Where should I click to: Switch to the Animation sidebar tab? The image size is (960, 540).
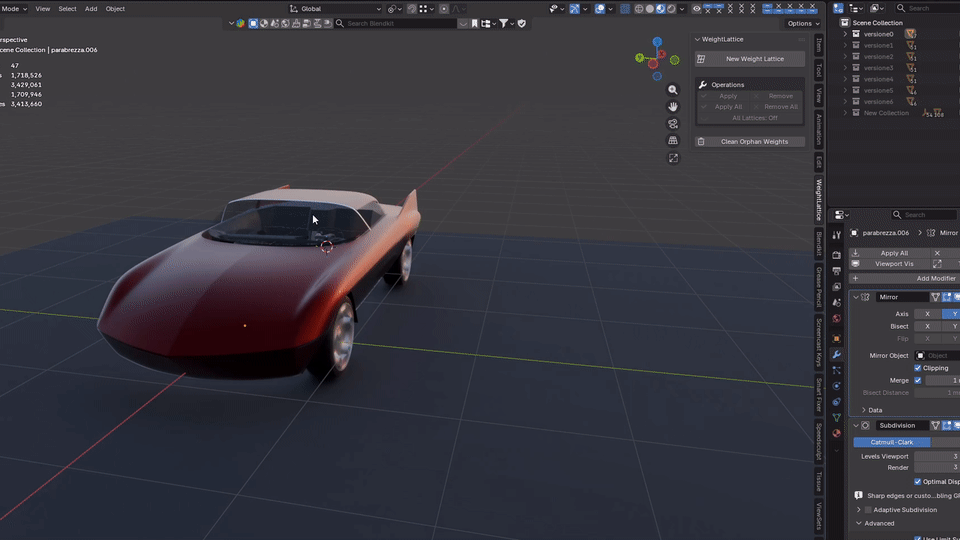(x=819, y=128)
